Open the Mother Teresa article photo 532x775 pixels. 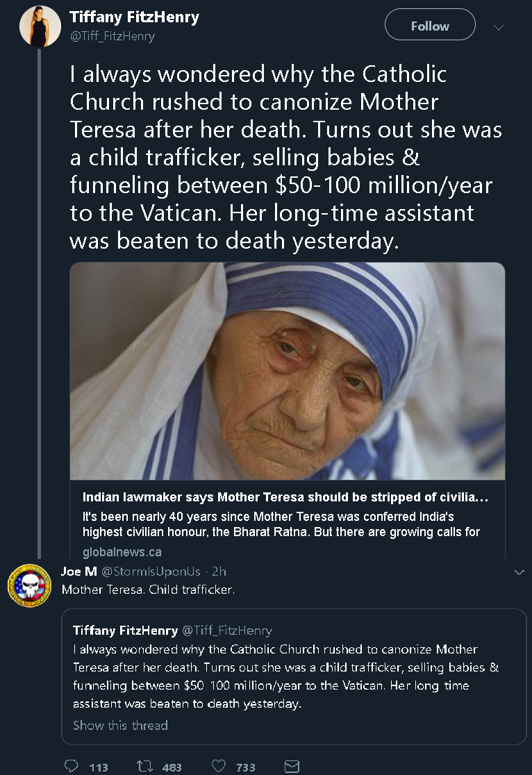pos(287,371)
